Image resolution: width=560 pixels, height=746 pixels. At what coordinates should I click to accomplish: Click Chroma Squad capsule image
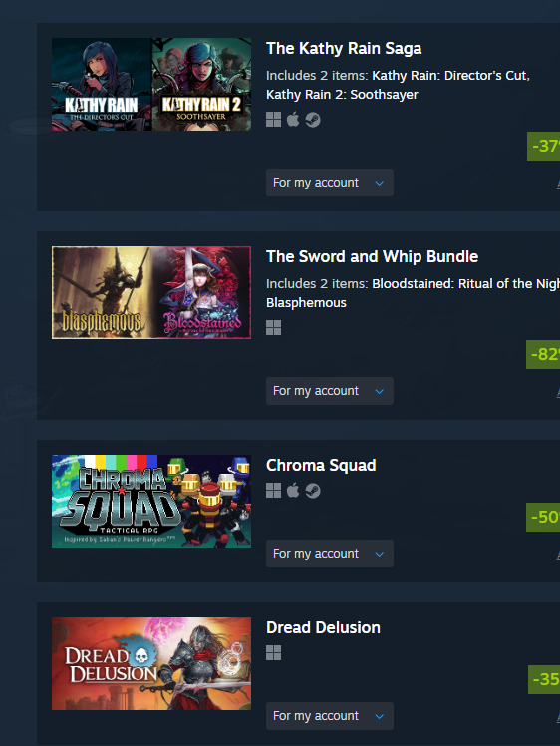tap(151, 501)
